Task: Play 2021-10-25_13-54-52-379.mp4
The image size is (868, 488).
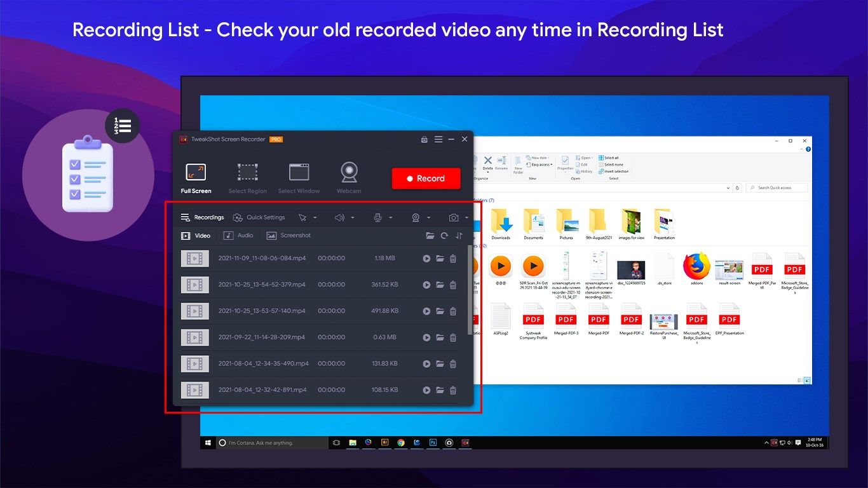Action: [x=426, y=285]
